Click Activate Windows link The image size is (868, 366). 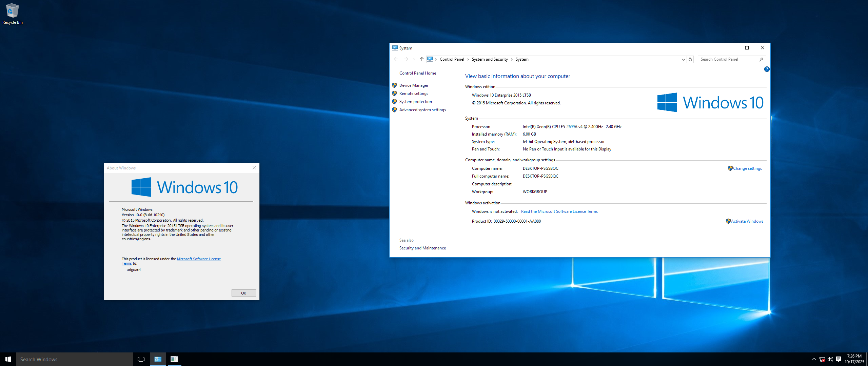747,221
